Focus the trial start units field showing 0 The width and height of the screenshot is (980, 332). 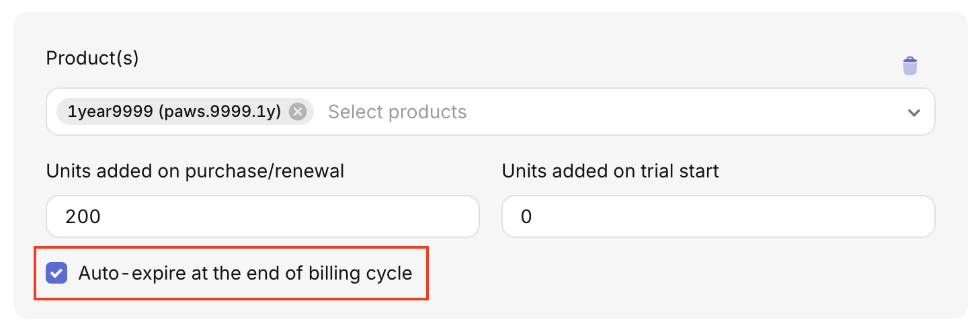(x=718, y=216)
